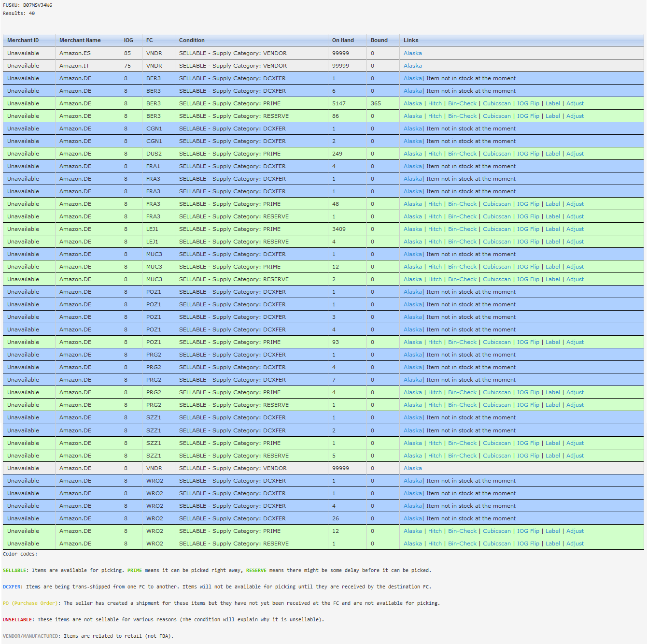The height and width of the screenshot is (644, 647).
Task: Open Cubicscan for BER3 RESERVE row
Action: (496, 116)
